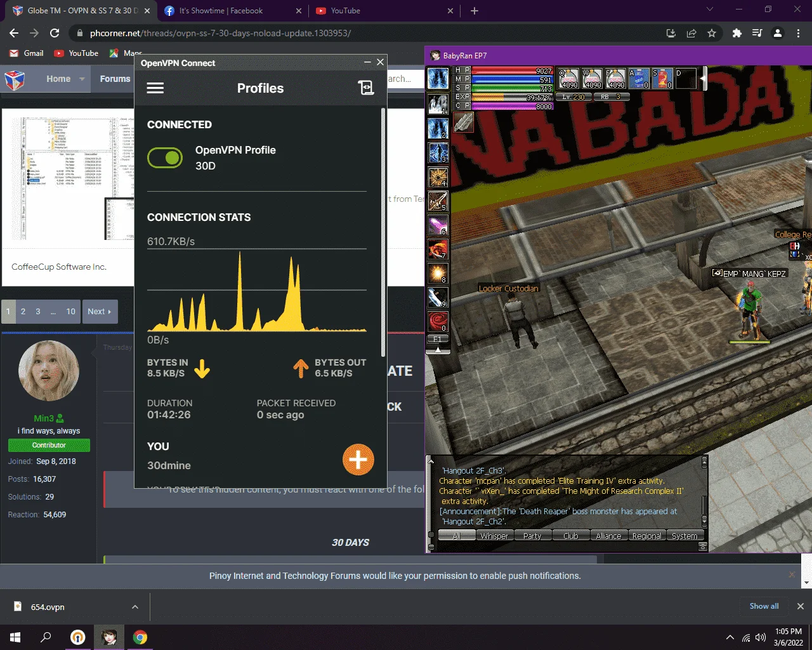Open the Forums navigation item
The height and width of the screenshot is (650, 812).
115,79
